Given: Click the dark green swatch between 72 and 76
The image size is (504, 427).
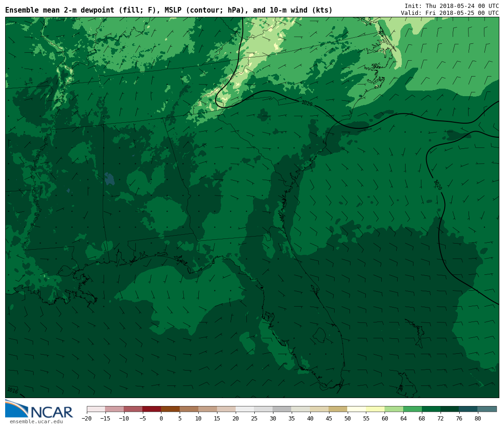Looking at the screenshot, I should point(450,409).
